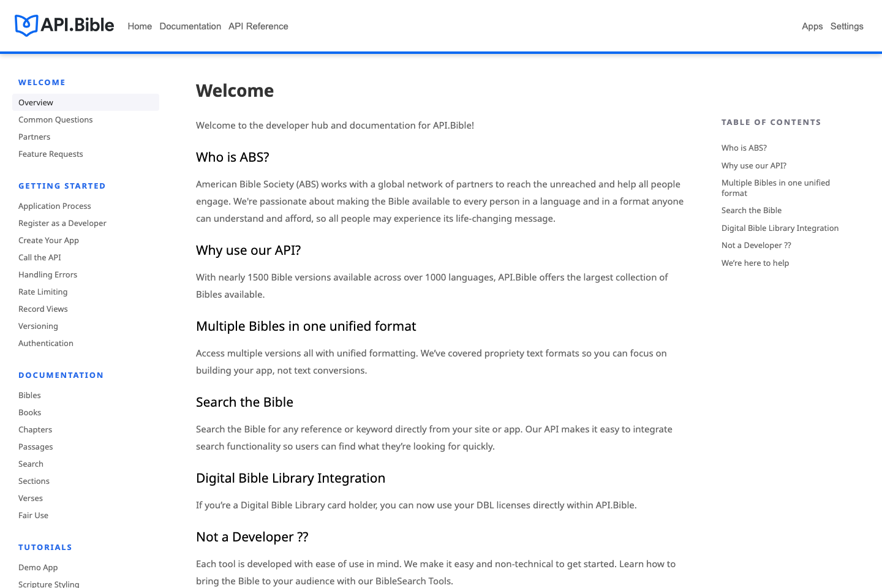The height and width of the screenshot is (588, 882).
Task: Open the Common Questions page
Action: click(56, 119)
